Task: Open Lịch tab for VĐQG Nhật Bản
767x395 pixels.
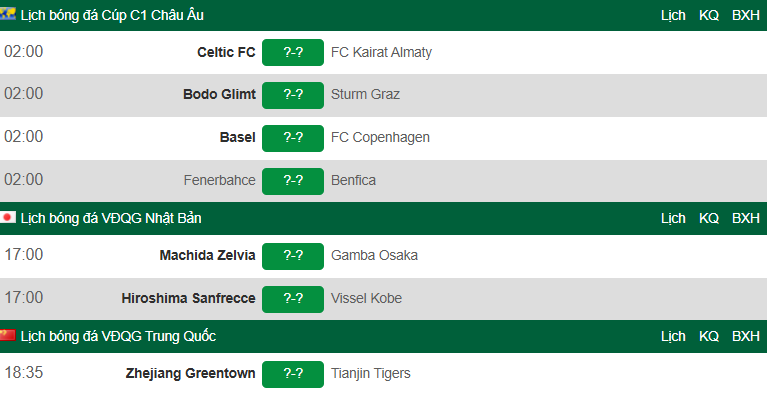Action: point(673,218)
